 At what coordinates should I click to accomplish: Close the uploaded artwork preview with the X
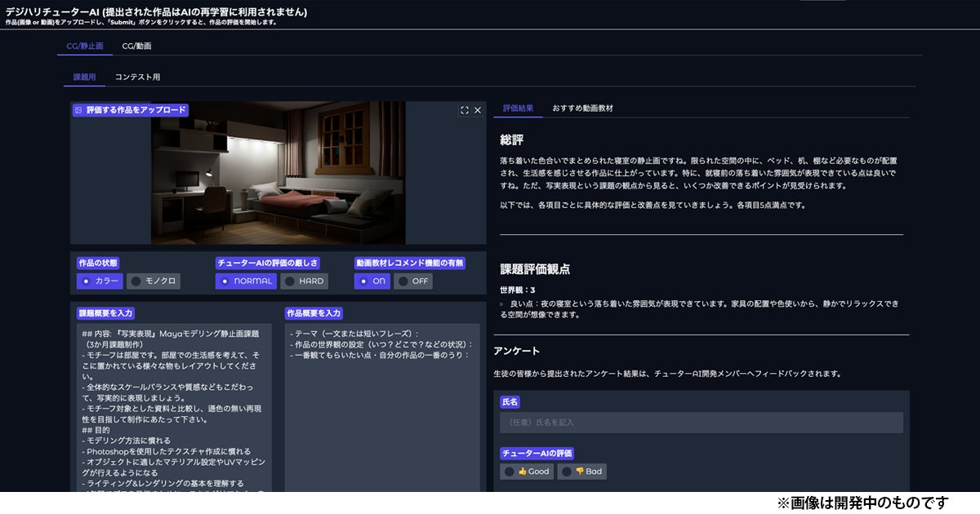476,109
